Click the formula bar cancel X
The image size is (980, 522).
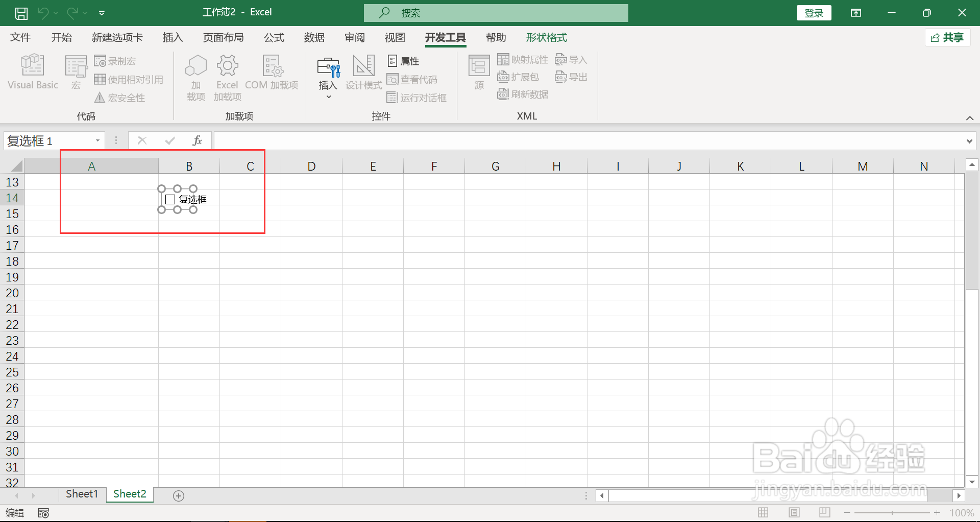(x=142, y=140)
